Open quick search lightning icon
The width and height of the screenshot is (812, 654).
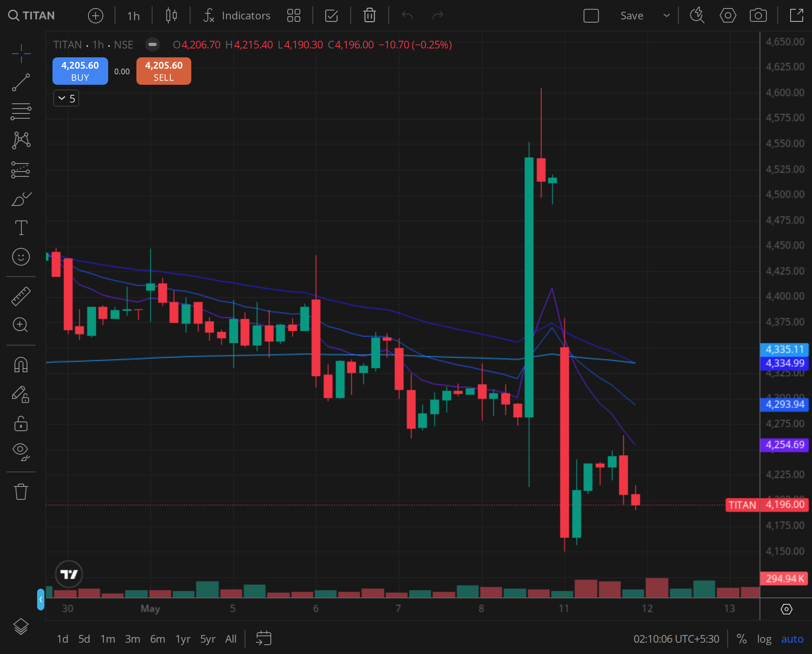697,16
